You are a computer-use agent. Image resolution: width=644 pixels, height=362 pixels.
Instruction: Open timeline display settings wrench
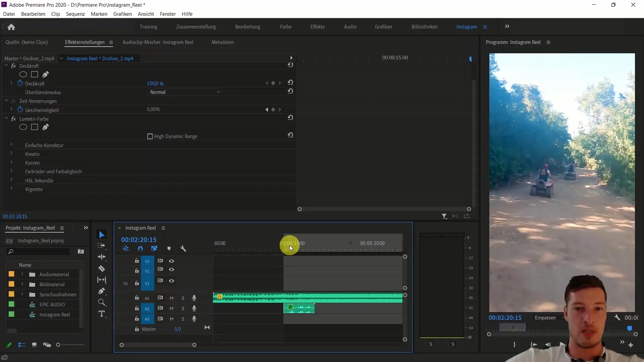tap(183, 249)
